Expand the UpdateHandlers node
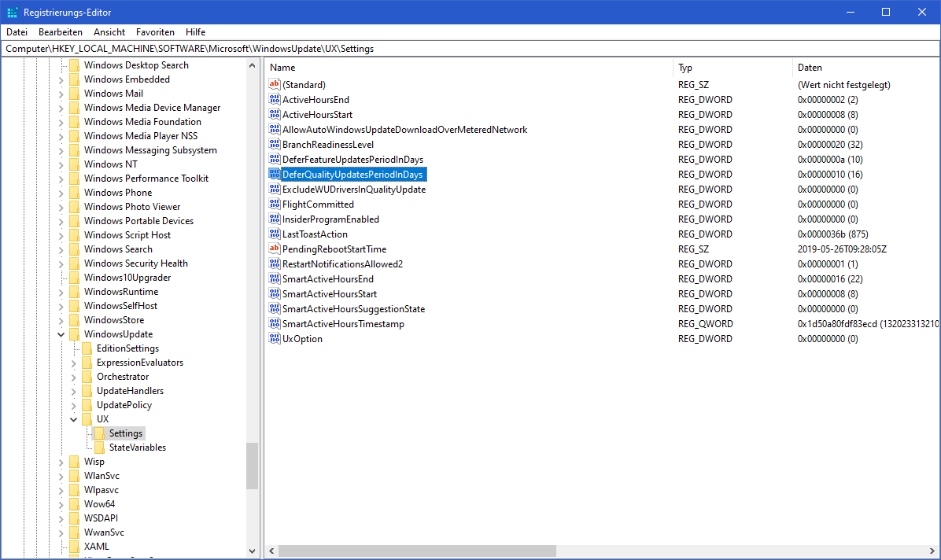Screen dimensions: 941x560 coord(73,391)
